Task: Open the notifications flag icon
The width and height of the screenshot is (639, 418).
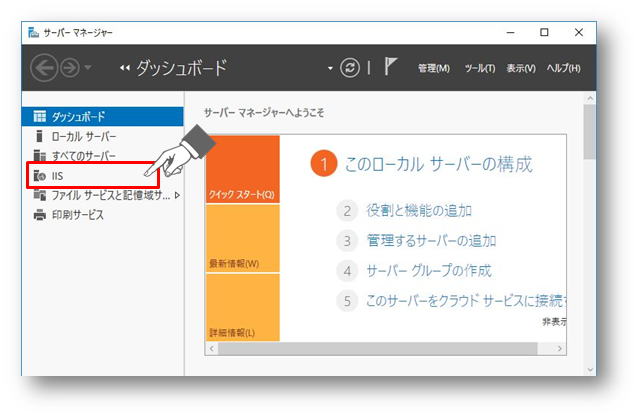Action: (x=390, y=66)
